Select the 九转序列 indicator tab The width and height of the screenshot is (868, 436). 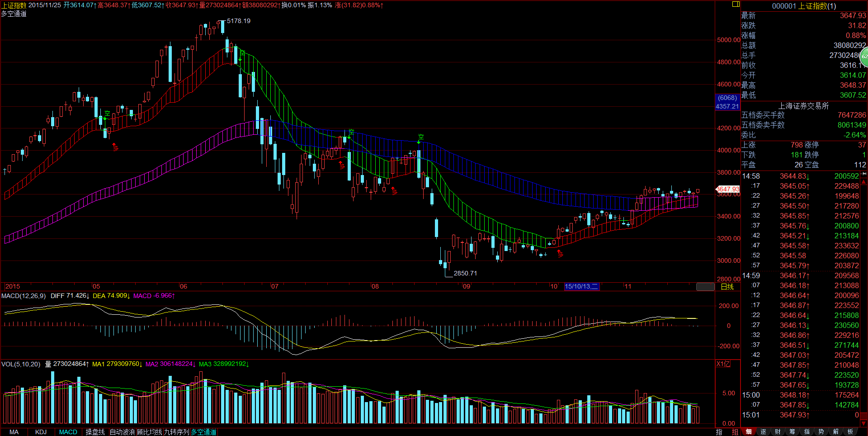176,432
